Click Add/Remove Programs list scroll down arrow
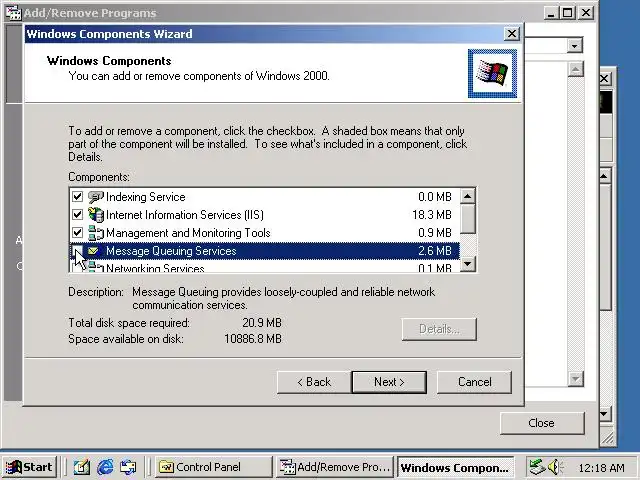640x480 pixels. [575, 379]
